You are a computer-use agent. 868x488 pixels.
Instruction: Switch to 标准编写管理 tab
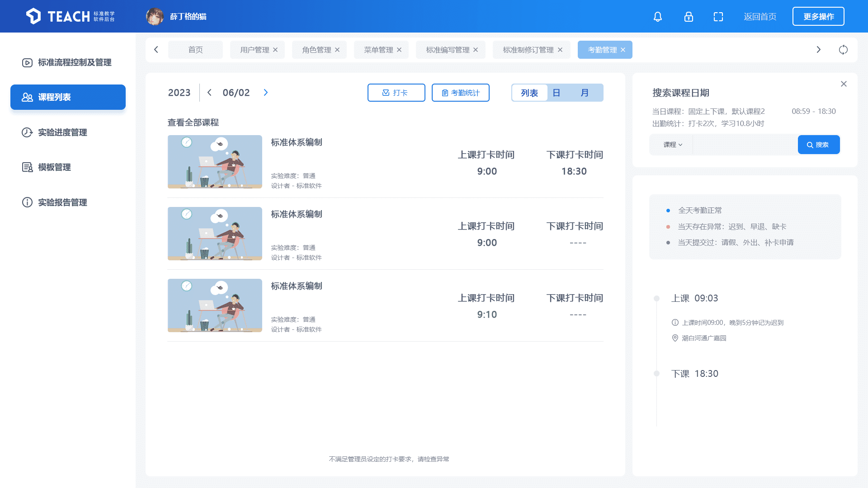pyautogui.click(x=448, y=50)
